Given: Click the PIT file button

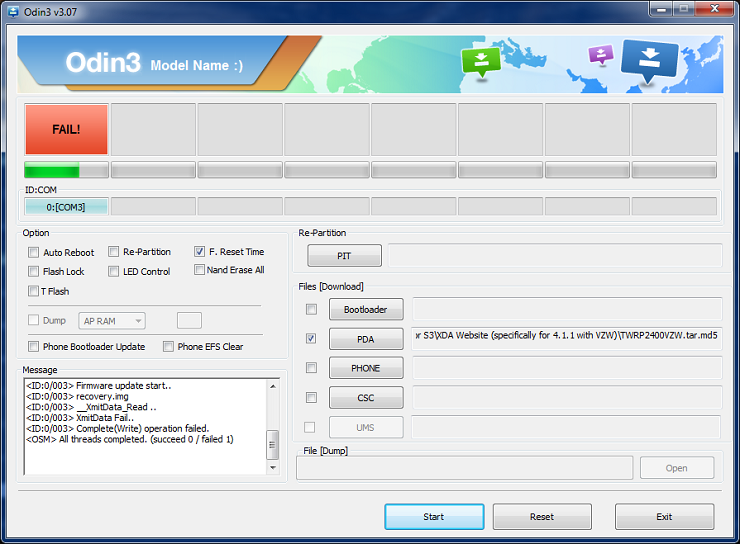Looking at the screenshot, I should click(x=344, y=256).
